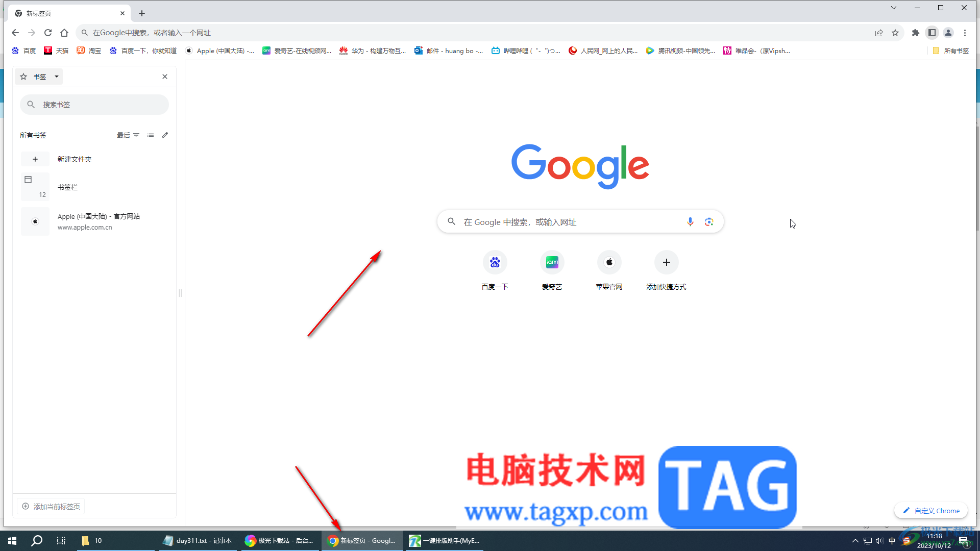Open the profile avatar menu

[948, 33]
